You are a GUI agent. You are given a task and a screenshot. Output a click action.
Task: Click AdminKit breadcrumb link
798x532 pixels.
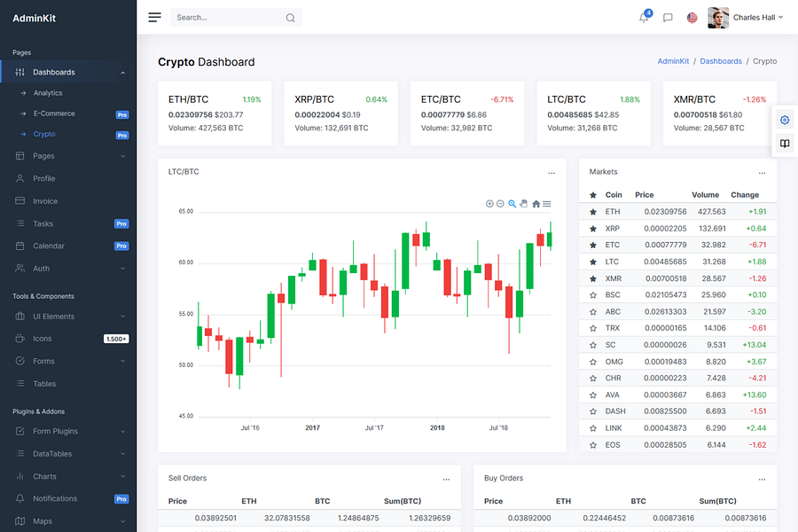pyautogui.click(x=673, y=61)
